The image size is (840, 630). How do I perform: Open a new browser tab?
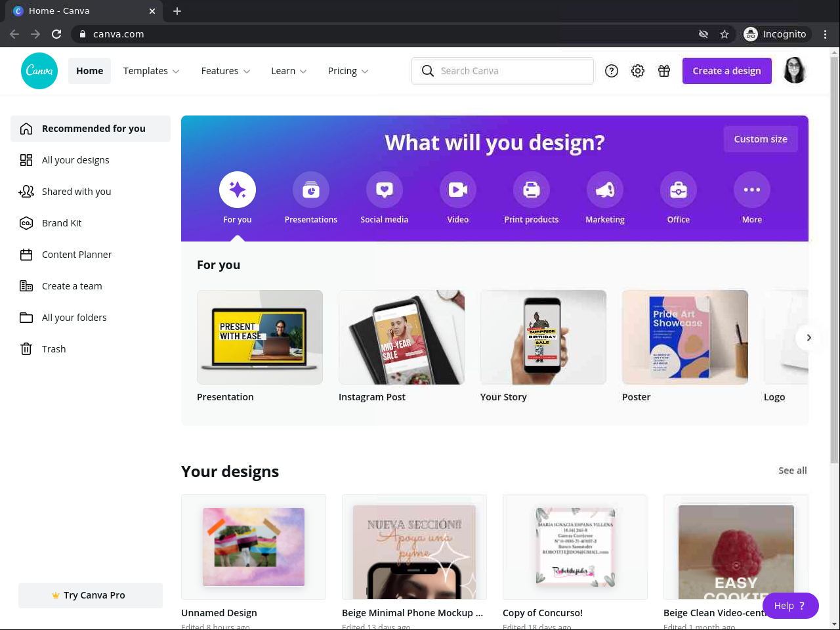click(177, 11)
